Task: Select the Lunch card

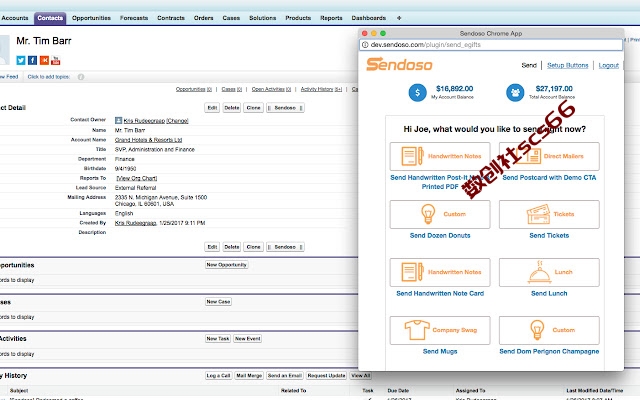Action: [x=549, y=272]
